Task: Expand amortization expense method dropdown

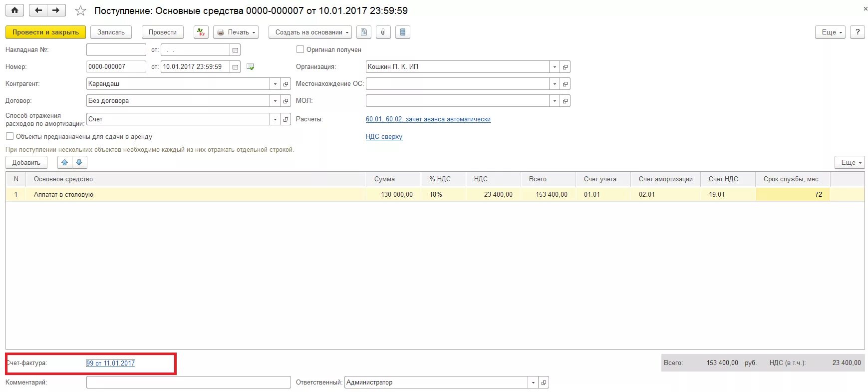Action: pos(275,119)
